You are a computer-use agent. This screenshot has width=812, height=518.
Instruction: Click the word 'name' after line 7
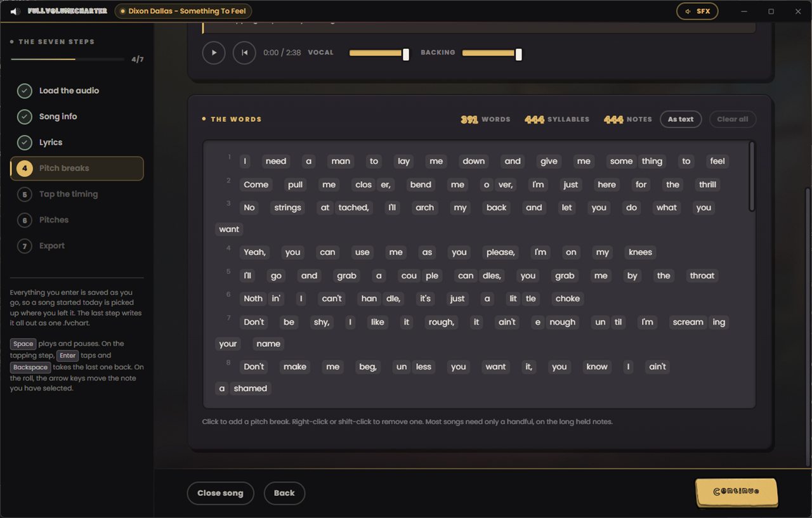point(268,344)
